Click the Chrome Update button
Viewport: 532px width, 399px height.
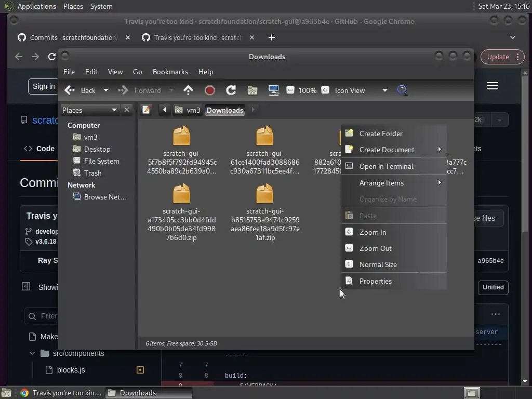click(502, 57)
